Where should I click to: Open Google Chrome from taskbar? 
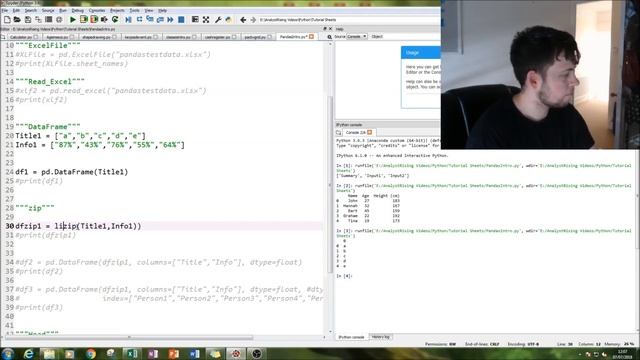click(91, 353)
